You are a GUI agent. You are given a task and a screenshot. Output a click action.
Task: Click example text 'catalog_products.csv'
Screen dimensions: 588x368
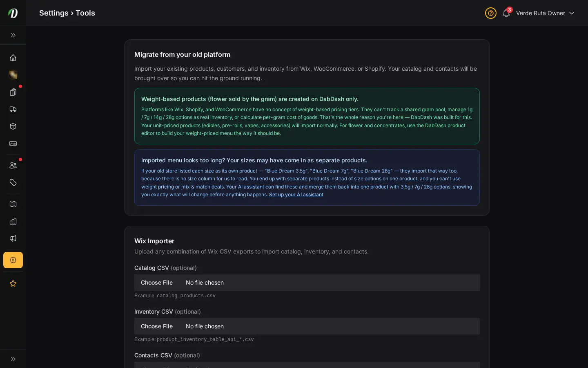point(186,296)
